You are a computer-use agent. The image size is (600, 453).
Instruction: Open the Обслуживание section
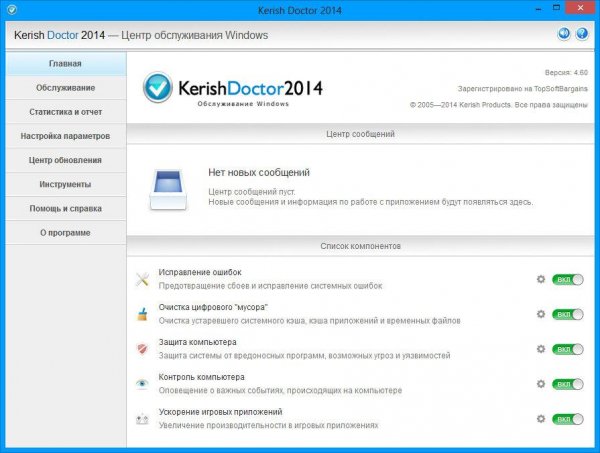point(66,88)
